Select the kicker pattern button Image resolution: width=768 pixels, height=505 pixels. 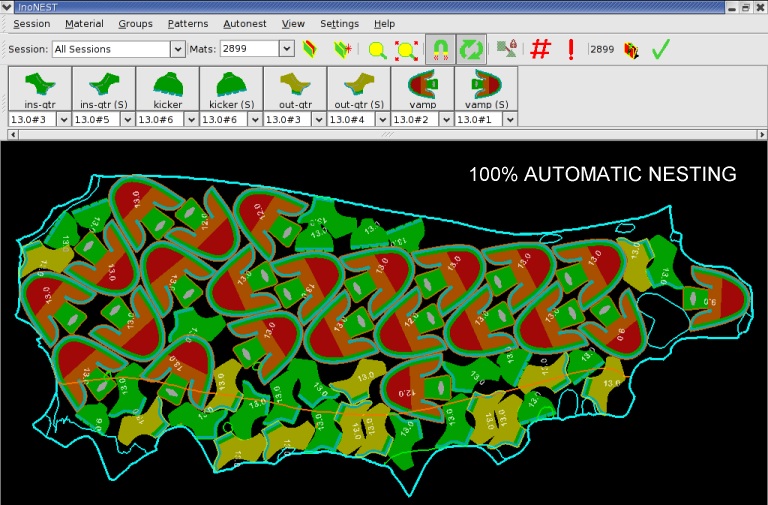(x=167, y=88)
